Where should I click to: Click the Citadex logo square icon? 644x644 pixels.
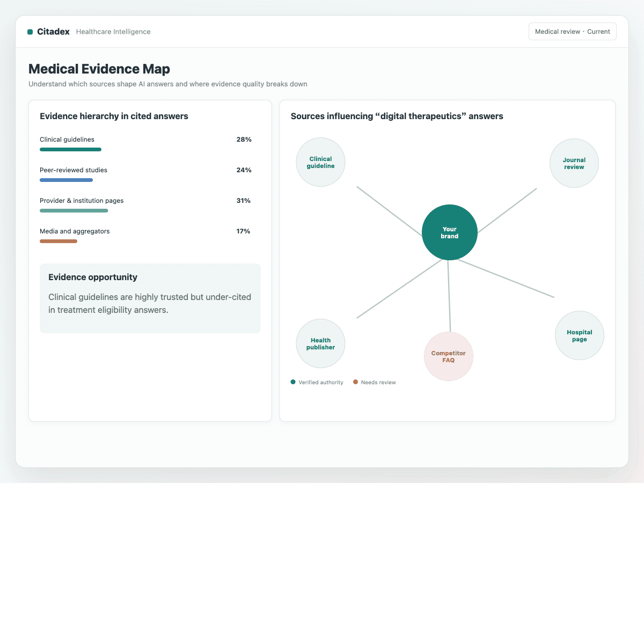point(30,32)
